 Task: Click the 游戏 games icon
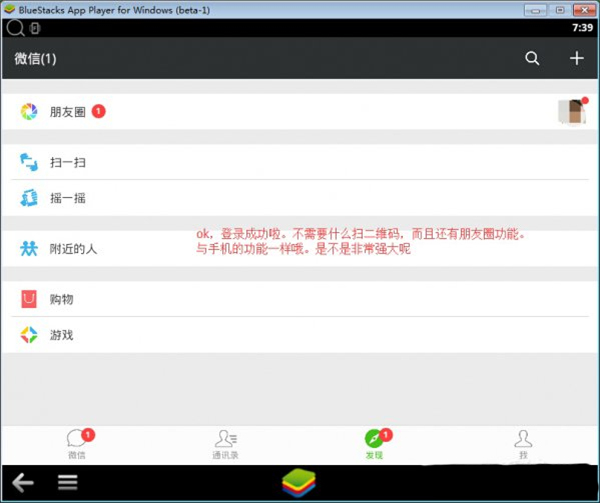29,335
